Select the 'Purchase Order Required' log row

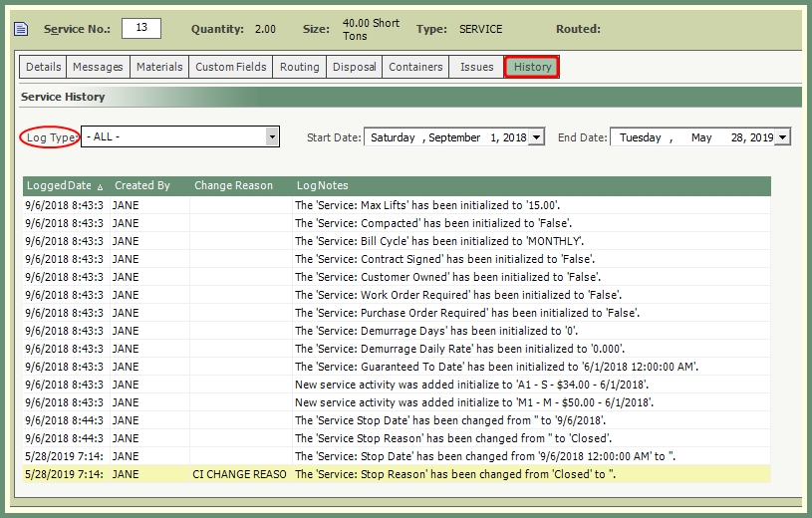click(397, 313)
